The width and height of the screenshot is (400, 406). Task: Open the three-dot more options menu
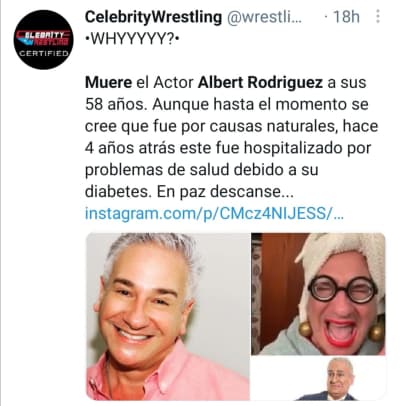[378, 16]
